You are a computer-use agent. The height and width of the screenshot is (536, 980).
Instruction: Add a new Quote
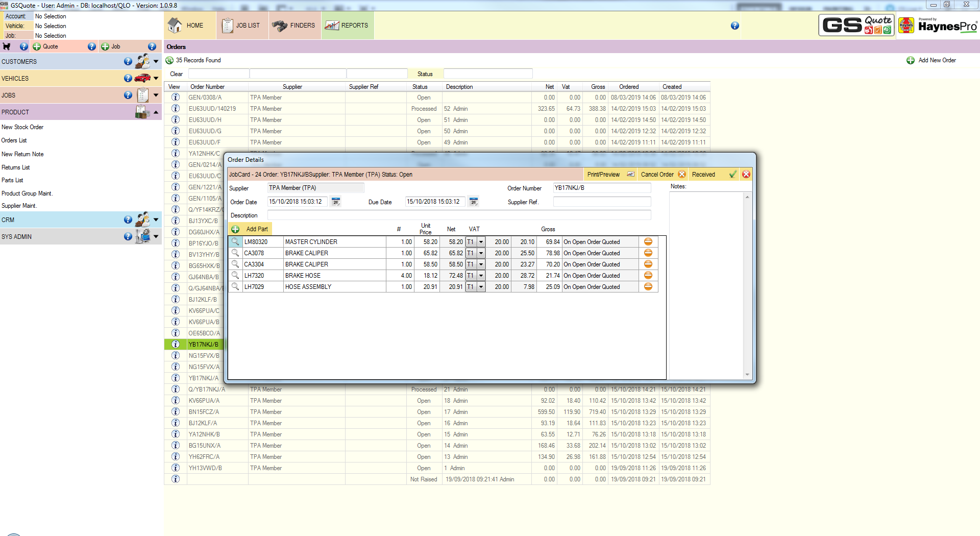pyautogui.click(x=45, y=46)
